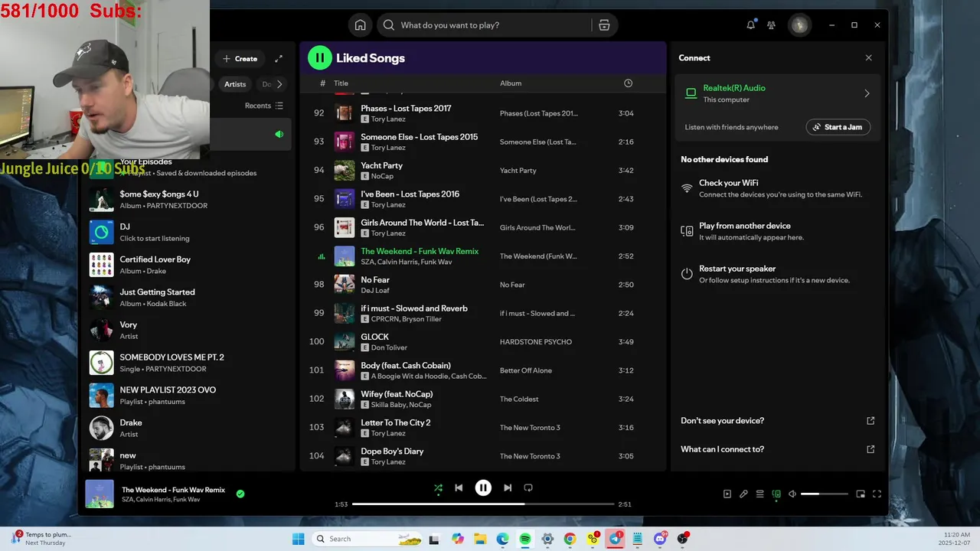This screenshot has width=980, height=551.
Task: Pause playback in the bottom player
Action: coord(483,487)
